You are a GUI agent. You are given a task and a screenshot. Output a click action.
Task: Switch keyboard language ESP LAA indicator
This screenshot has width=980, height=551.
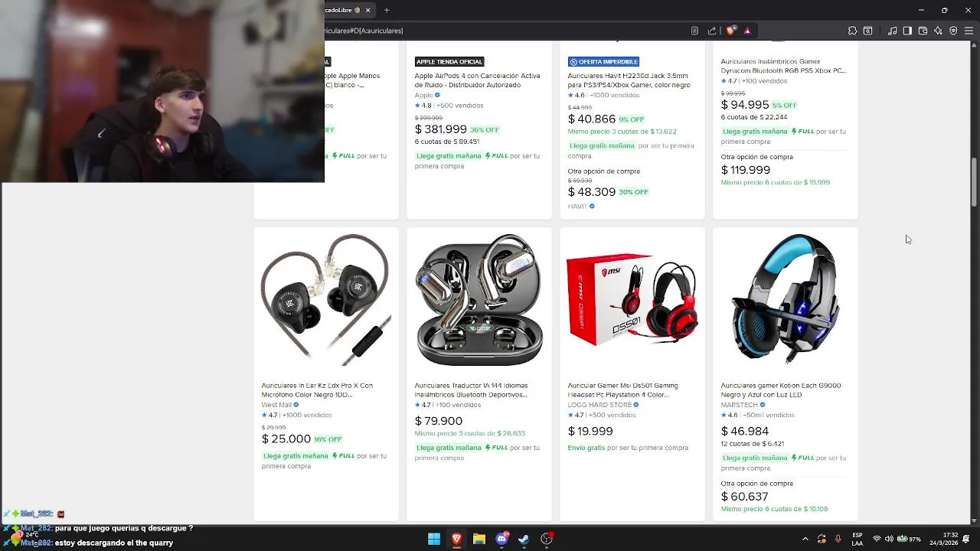[x=857, y=539]
